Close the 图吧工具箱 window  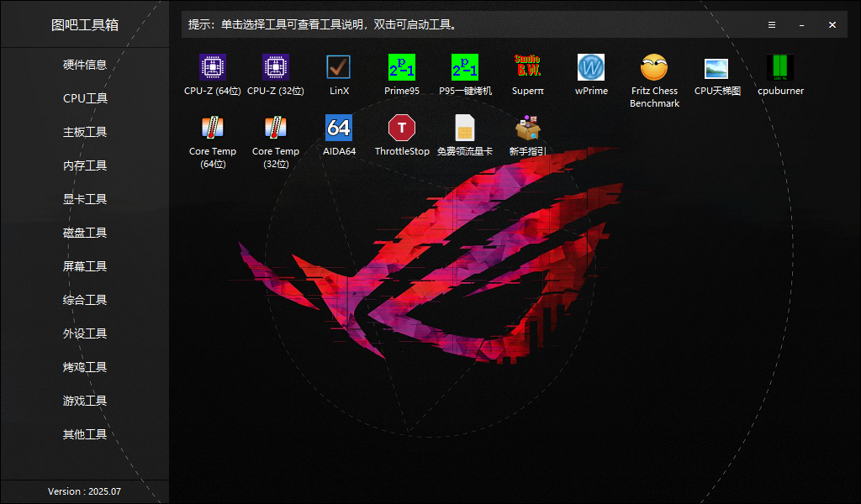tap(832, 24)
